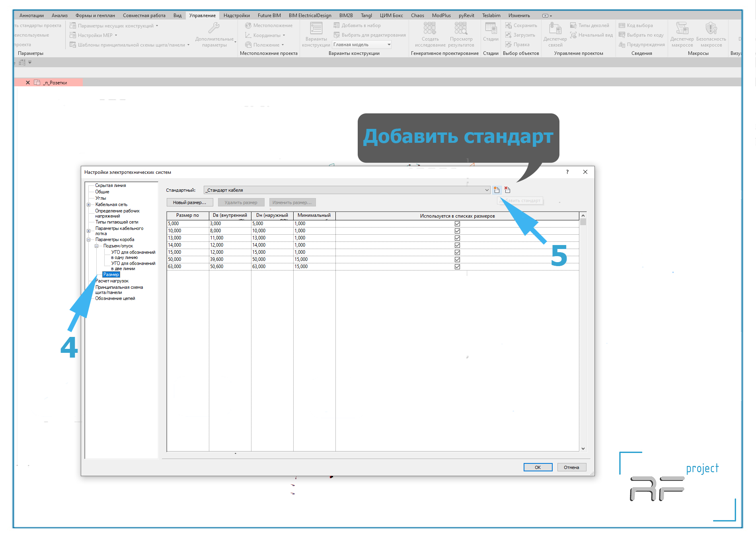
Task: Expand the Кабельная сеть tree node
Action: click(x=88, y=204)
